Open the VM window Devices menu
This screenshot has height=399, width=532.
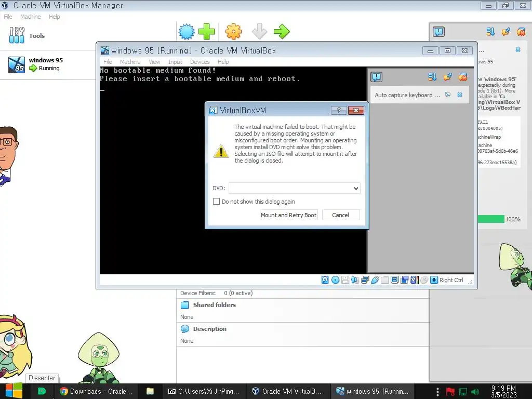click(200, 62)
